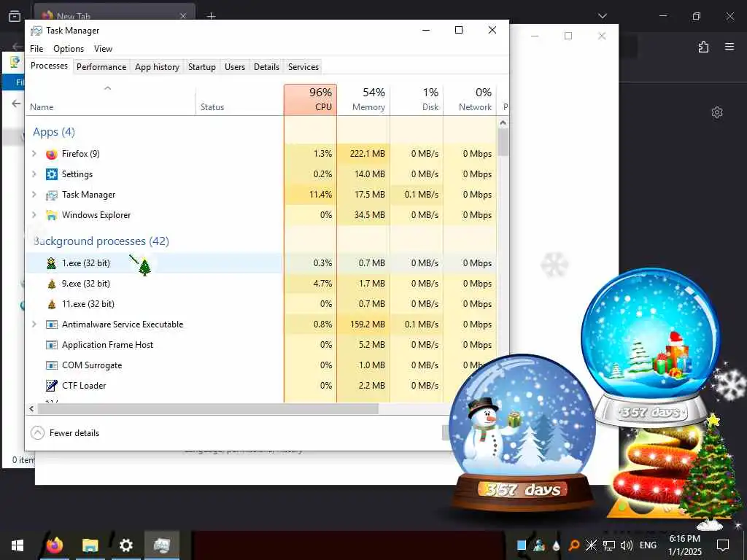Open the Windows Start menu

18,545
